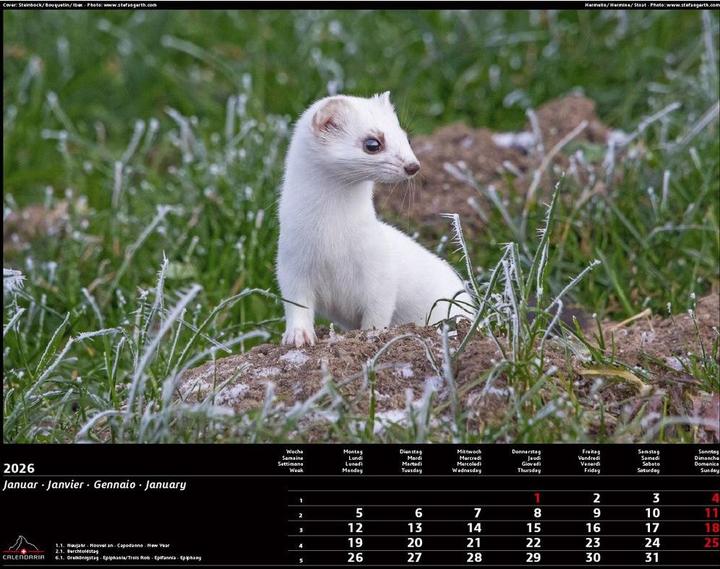Select the red date 1 under Thursday
This screenshot has width=720, height=569.
[537, 498]
